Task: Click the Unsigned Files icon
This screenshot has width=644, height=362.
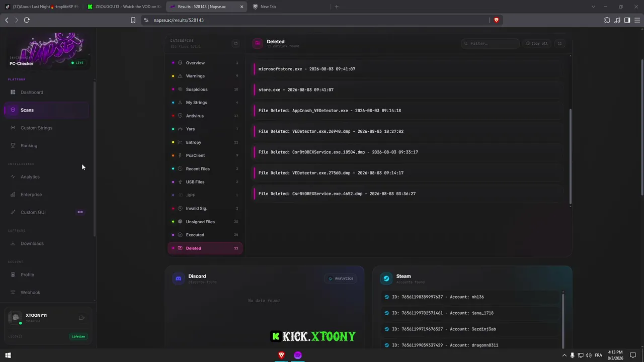Action: [180, 222]
